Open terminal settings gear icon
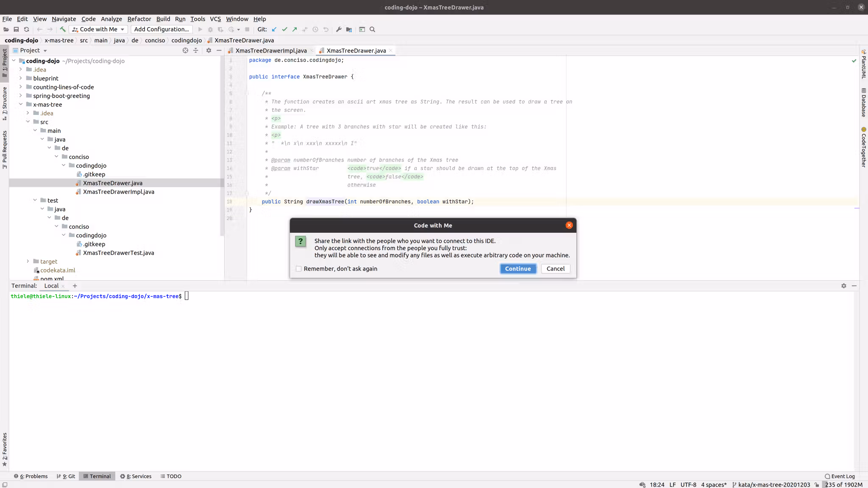This screenshot has height=488, width=868. [843, 286]
